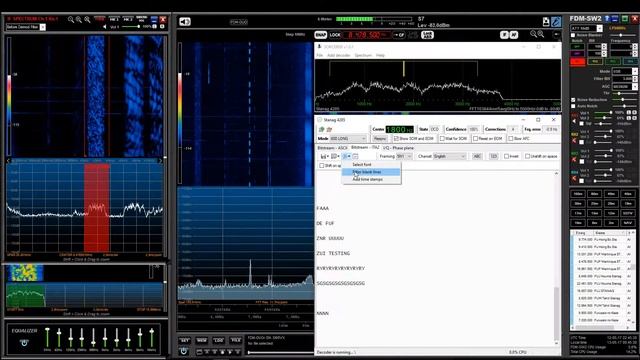Click the speaker mute icon in main receiver window
Image resolution: width=640 pixels, height=360 pixels.
184,22
